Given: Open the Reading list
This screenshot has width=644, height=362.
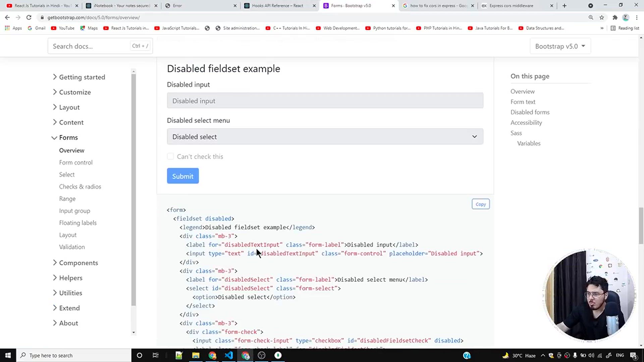Looking at the screenshot, I should click(x=625, y=28).
